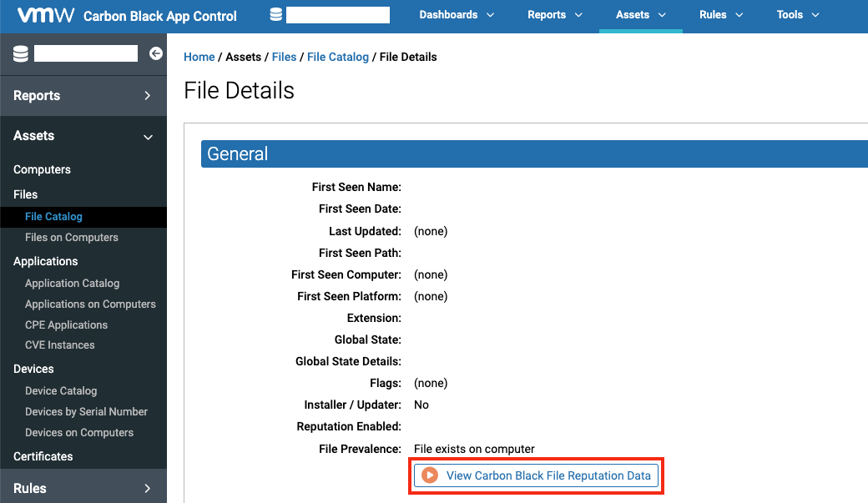Open the Rules dropdown in top navigation
Screen dimensions: 868x503
coord(721,15)
